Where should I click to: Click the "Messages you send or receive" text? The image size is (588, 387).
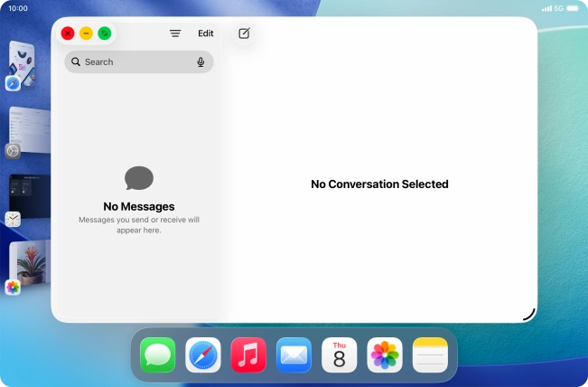pos(139,225)
